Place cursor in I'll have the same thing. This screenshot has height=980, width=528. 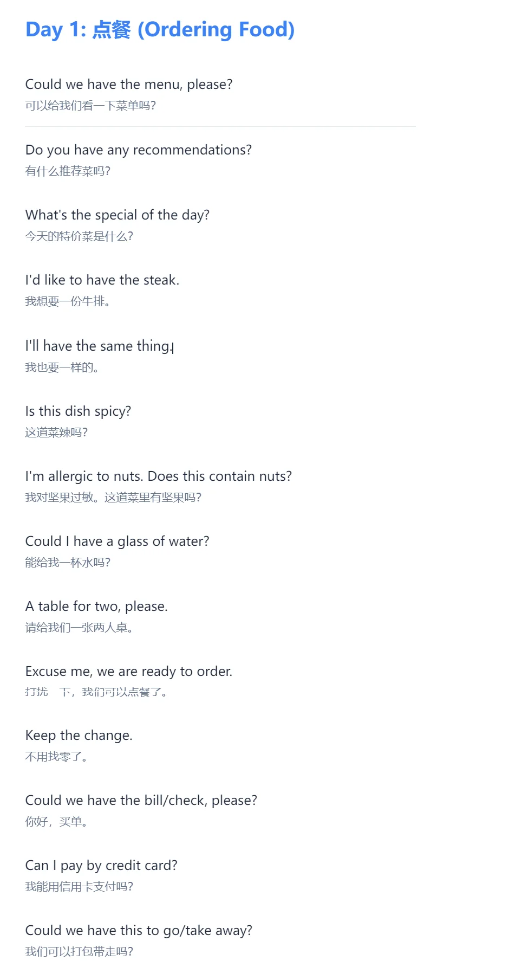click(99, 346)
